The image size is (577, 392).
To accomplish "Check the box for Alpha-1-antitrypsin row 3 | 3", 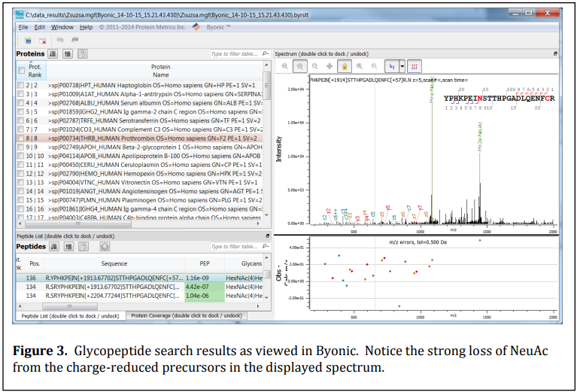I will [x=20, y=94].
